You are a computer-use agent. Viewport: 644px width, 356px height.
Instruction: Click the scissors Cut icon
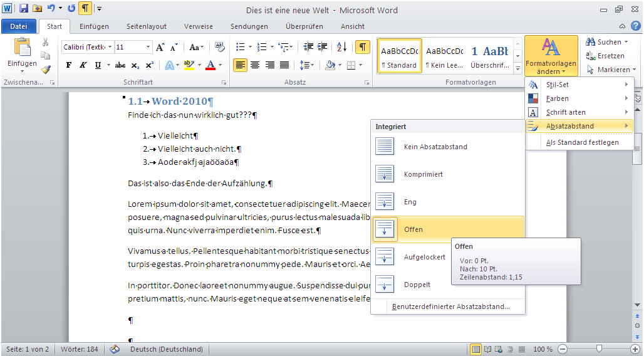[45, 42]
